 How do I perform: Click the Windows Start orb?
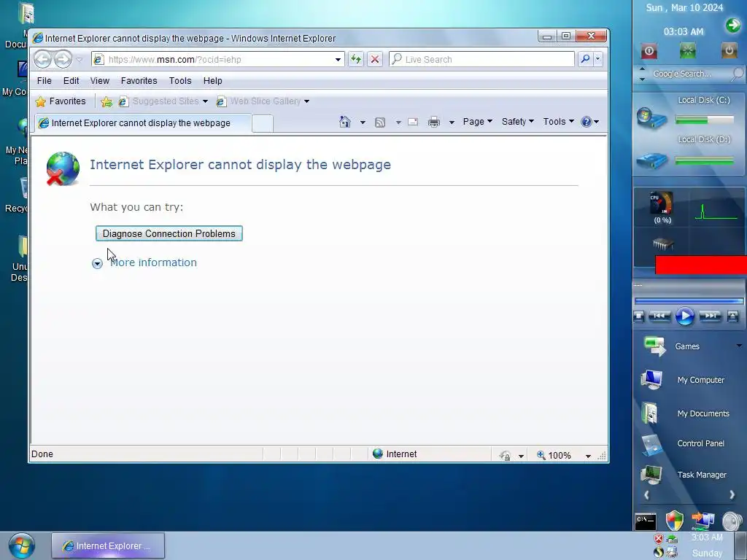click(21, 545)
